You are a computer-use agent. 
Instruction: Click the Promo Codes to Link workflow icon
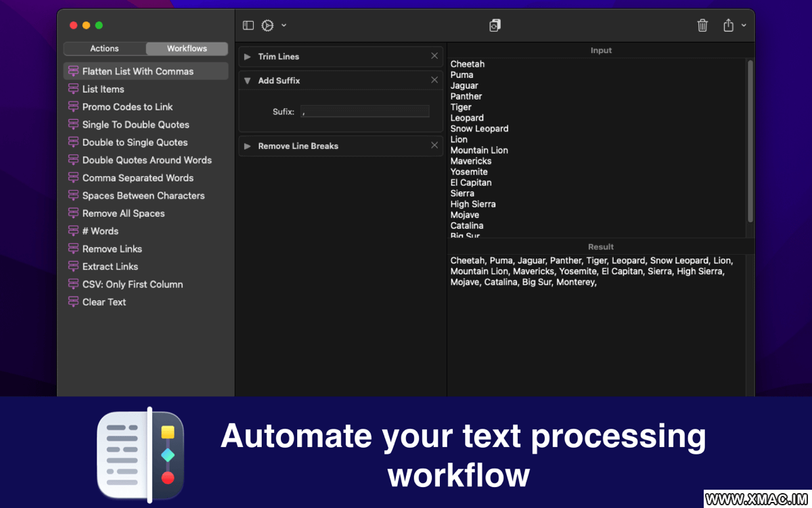click(73, 107)
